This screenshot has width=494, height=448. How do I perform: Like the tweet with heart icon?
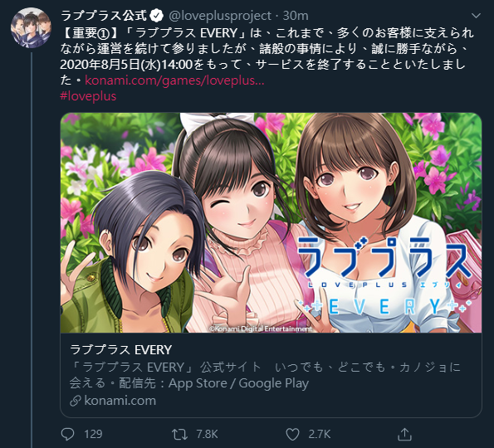[x=292, y=435]
